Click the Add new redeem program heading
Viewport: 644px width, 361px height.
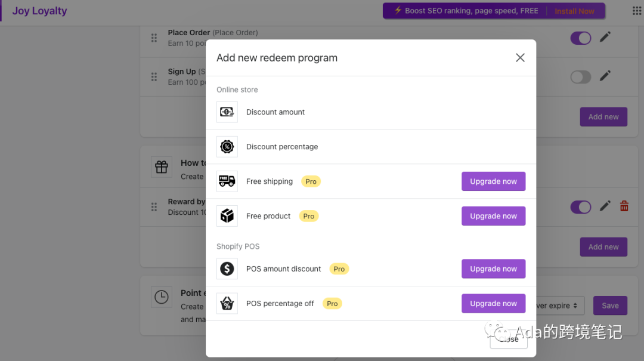coord(277,58)
